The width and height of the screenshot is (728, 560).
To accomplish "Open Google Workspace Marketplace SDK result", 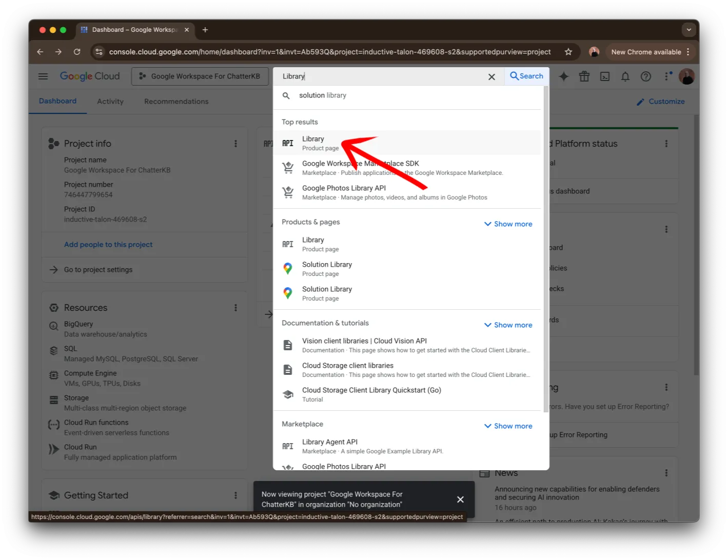I will [407, 168].
